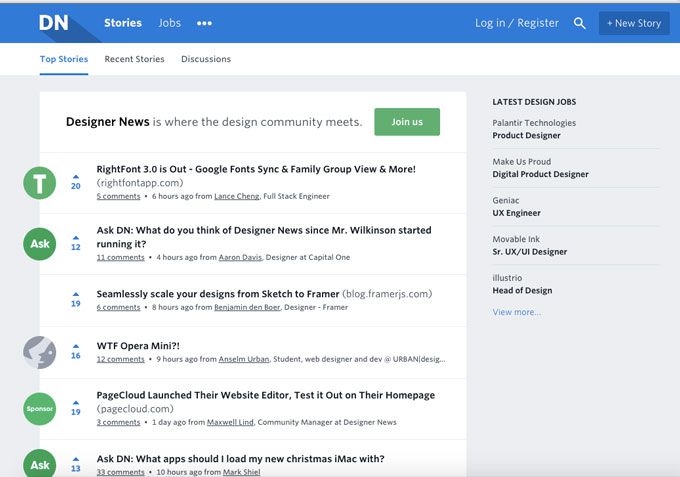Open Palantir Technologies Product Designer job

534,129
